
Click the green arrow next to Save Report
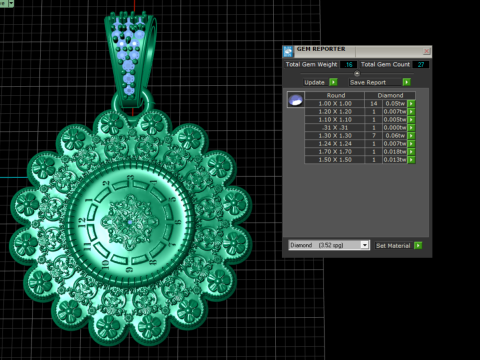coord(406,82)
